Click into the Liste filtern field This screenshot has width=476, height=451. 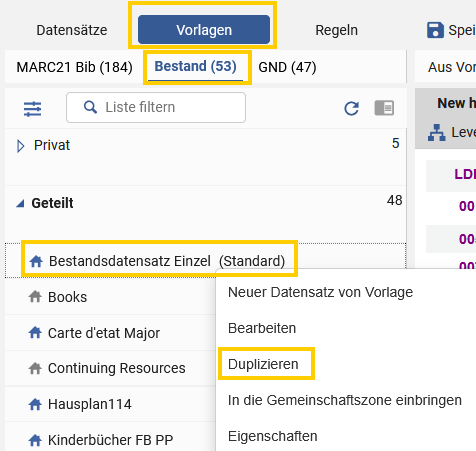click(156, 107)
